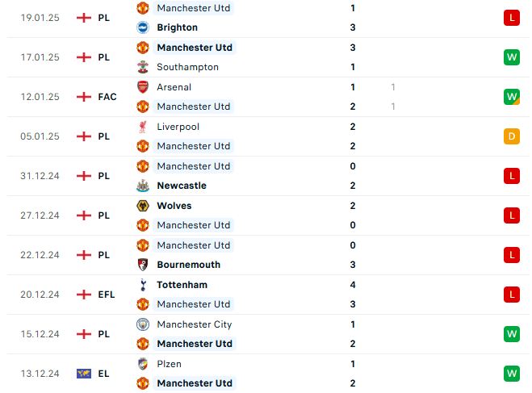This screenshot has width=532, height=393.
Task: Select the Newcastle team name
Action: 182,186
